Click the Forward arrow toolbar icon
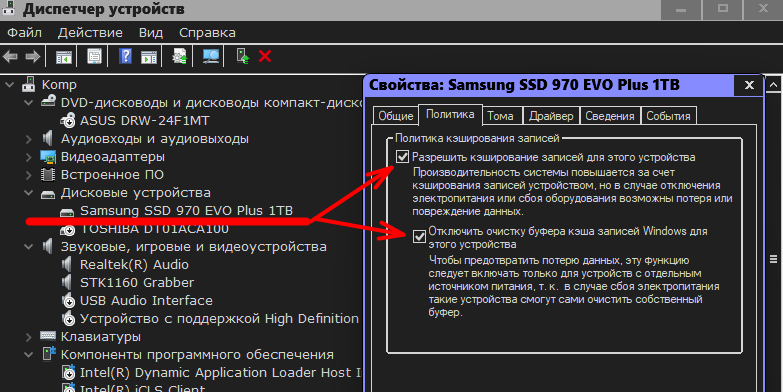783x392 pixels. 33,56
